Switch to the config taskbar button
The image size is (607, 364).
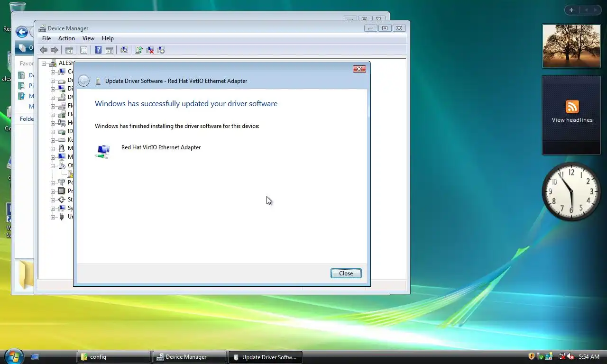(x=114, y=357)
